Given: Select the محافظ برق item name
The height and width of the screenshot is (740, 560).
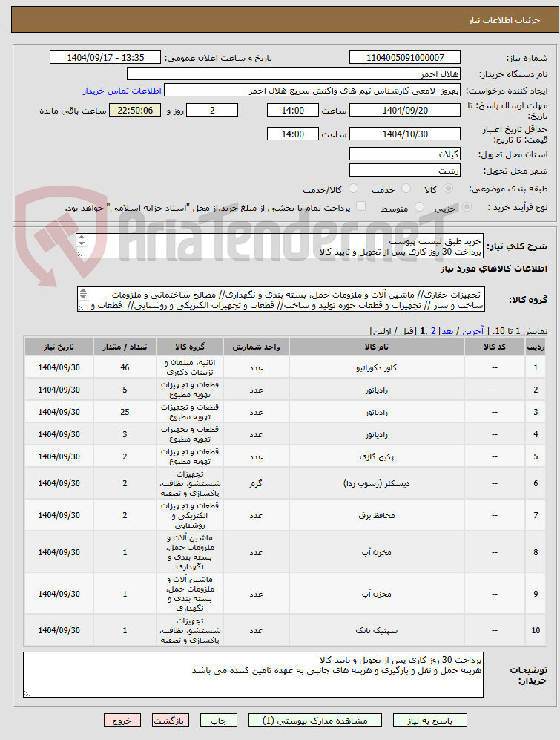Looking at the screenshot, I should [377, 515].
